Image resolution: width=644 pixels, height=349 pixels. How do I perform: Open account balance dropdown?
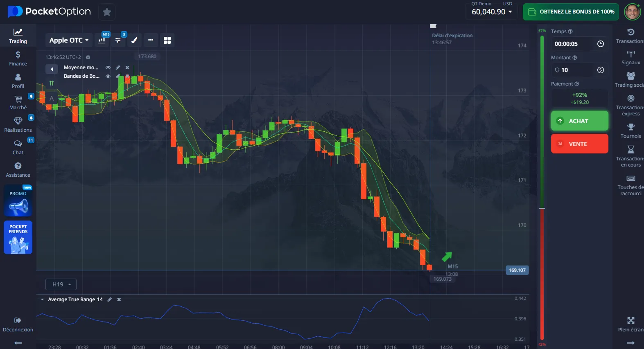click(492, 12)
